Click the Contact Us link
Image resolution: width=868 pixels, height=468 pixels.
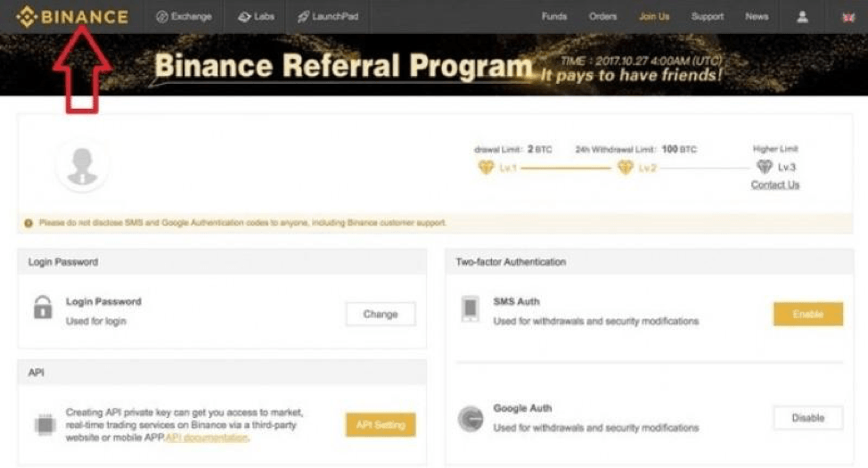tap(775, 185)
